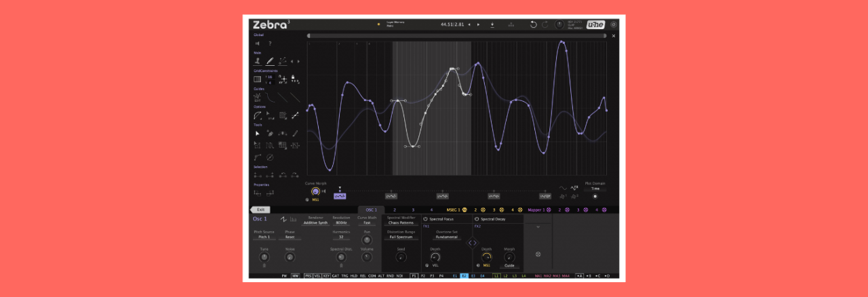Click the undo arrow in top bar

[533, 24]
